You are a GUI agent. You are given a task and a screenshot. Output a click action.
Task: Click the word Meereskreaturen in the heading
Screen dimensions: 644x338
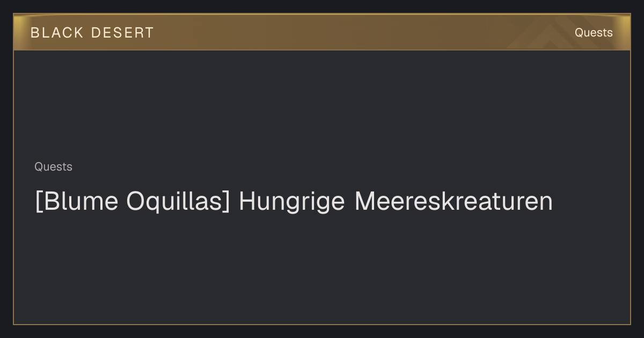pyautogui.click(x=453, y=201)
